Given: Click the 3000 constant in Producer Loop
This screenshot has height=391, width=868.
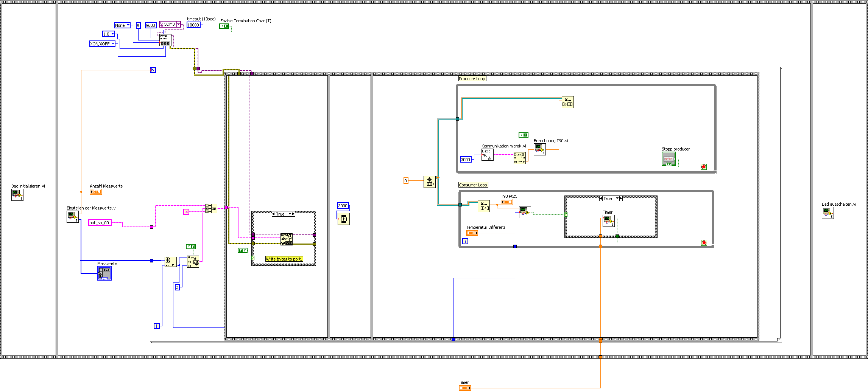Looking at the screenshot, I should [x=466, y=160].
